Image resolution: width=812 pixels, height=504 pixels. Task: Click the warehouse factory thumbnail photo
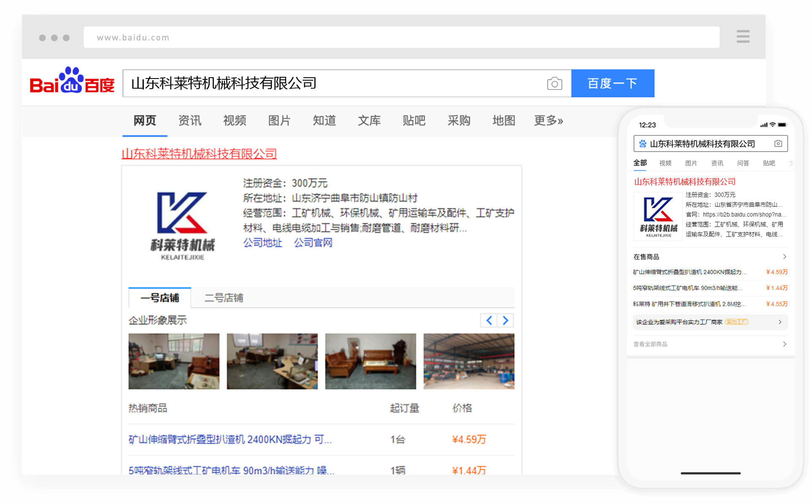coord(469,361)
